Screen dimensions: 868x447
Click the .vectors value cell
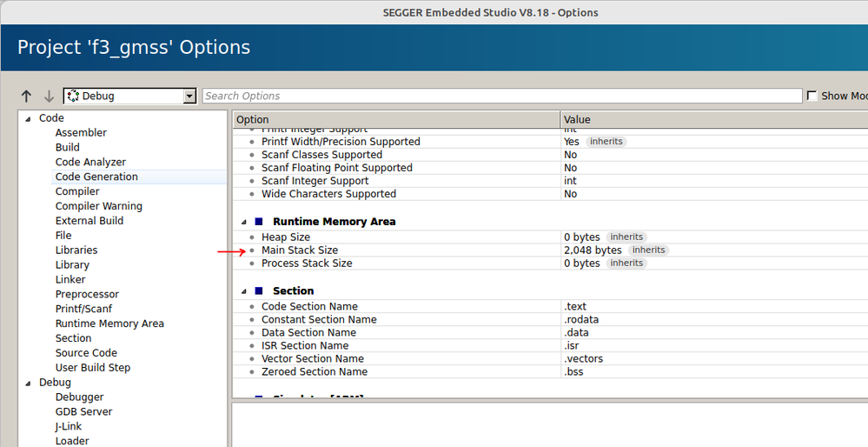point(714,359)
